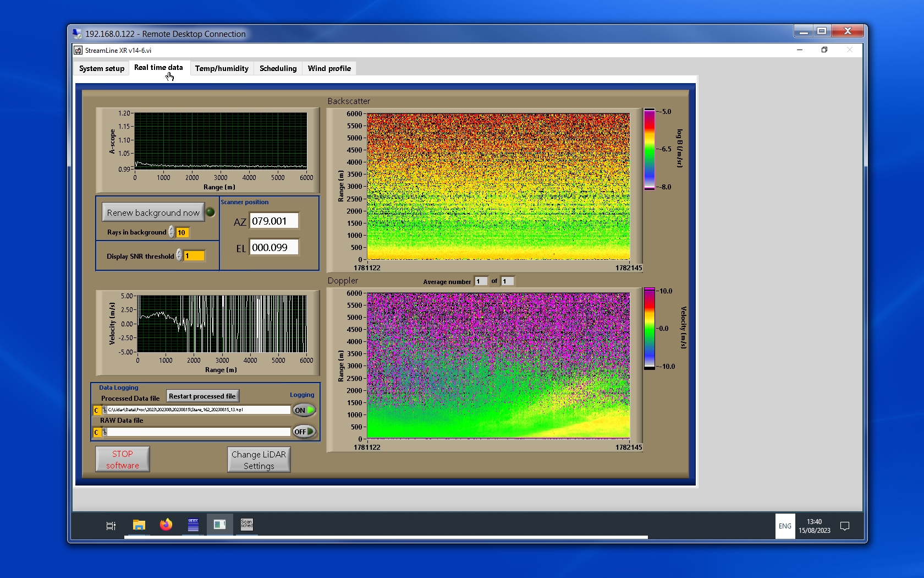
Task: Click the Backscatter color scale bar
Action: (650, 149)
